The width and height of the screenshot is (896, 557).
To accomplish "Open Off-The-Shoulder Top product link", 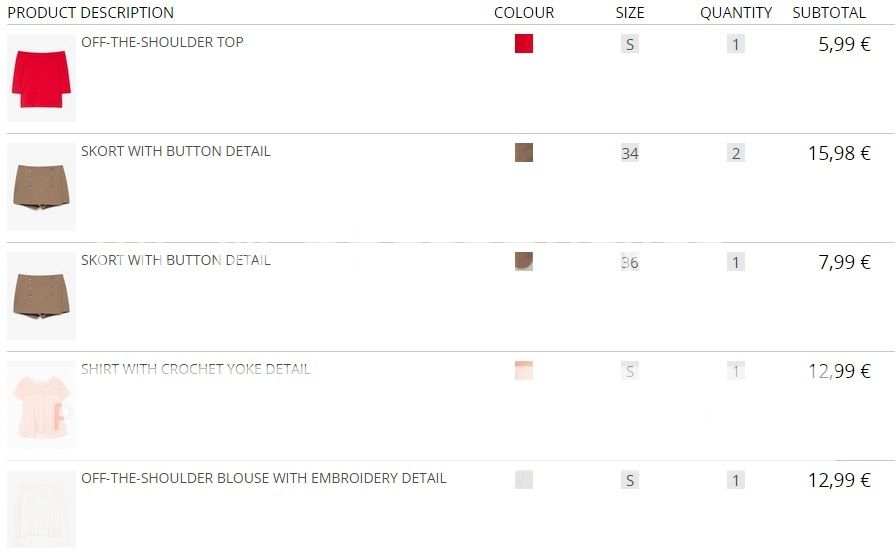I will (x=162, y=42).
